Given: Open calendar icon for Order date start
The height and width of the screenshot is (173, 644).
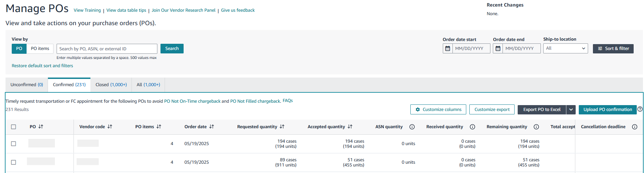Looking at the screenshot, I should tap(448, 49).
